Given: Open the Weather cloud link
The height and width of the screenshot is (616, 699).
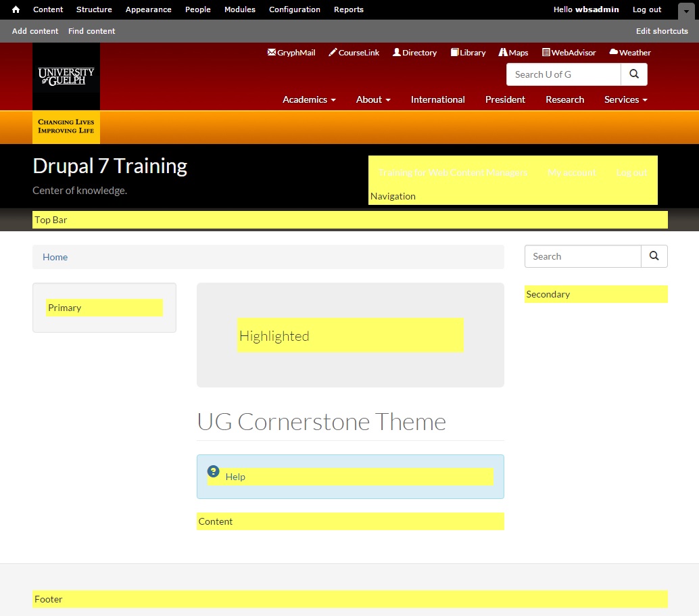Looking at the screenshot, I should [x=629, y=53].
